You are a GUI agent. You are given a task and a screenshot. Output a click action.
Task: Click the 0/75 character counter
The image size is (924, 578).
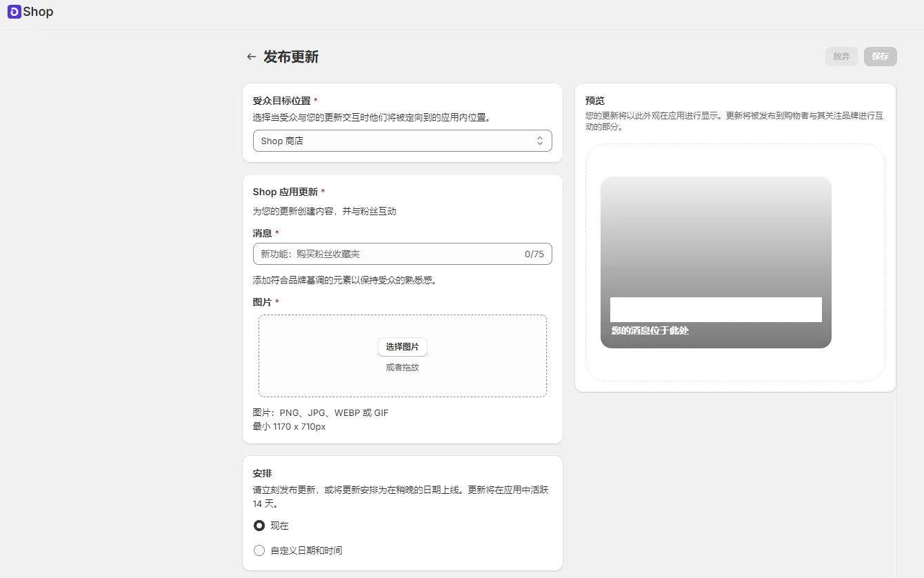click(x=534, y=254)
